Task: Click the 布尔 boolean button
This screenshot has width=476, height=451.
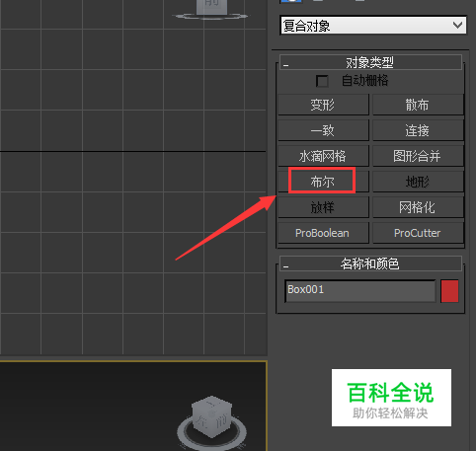Action: click(x=323, y=182)
